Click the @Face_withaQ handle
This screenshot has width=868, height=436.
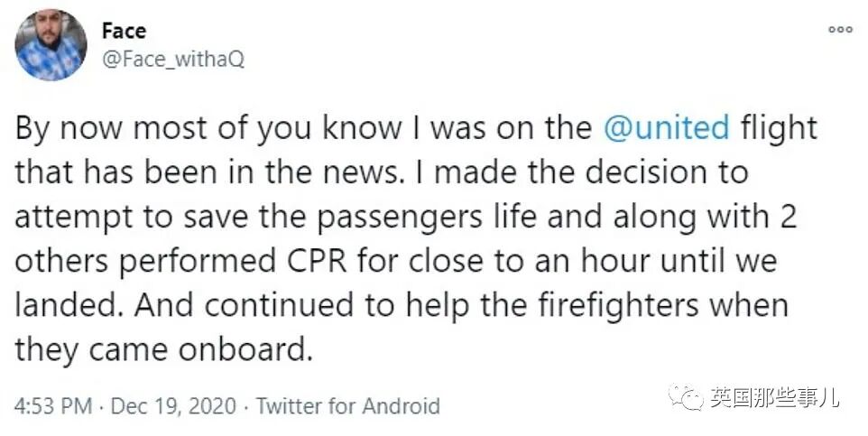pos(173,60)
